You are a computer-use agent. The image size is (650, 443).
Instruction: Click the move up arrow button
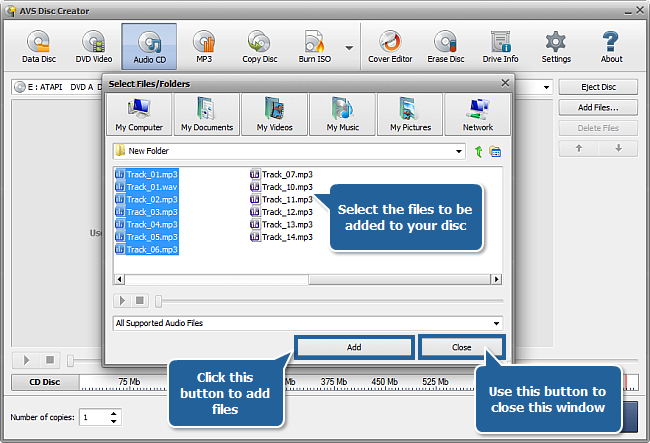[579, 148]
